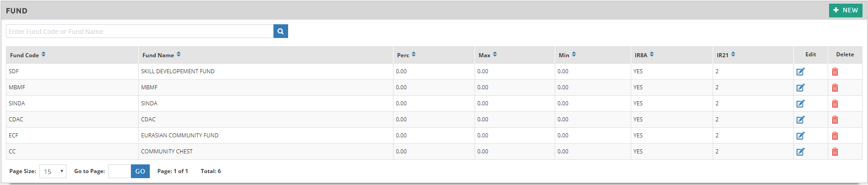Delete the SDF fund row

(x=835, y=71)
